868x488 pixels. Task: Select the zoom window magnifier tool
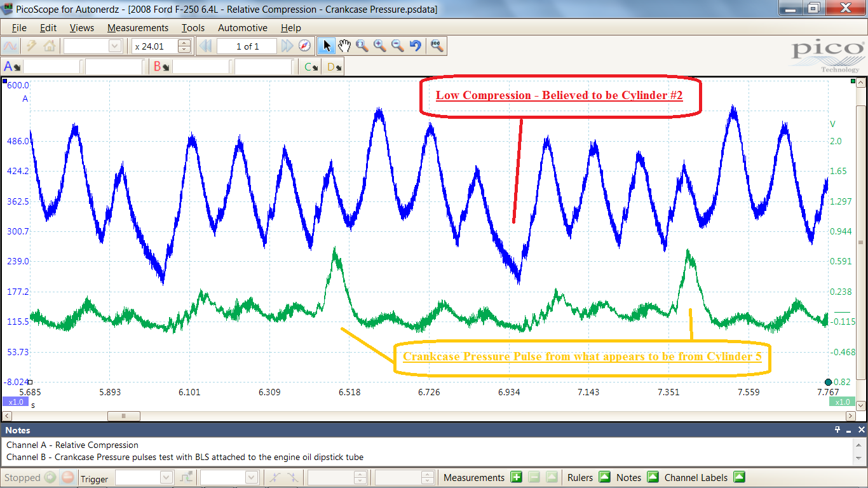tap(362, 46)
